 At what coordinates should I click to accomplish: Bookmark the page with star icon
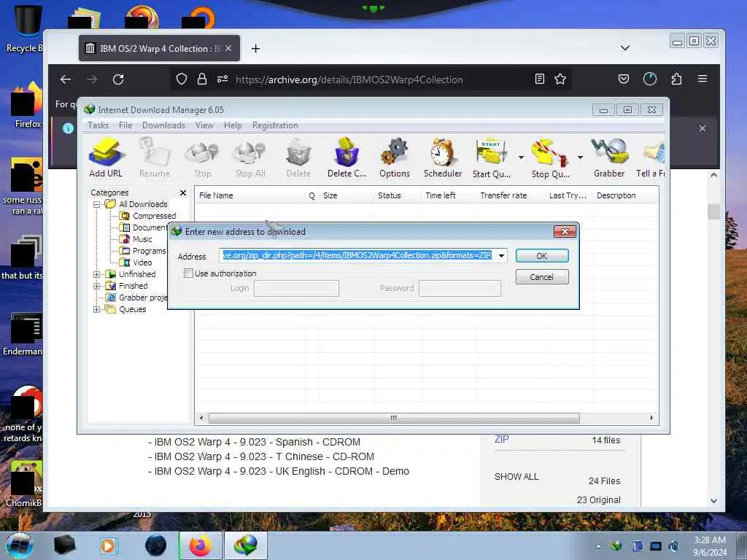click(x=560, y=79)
